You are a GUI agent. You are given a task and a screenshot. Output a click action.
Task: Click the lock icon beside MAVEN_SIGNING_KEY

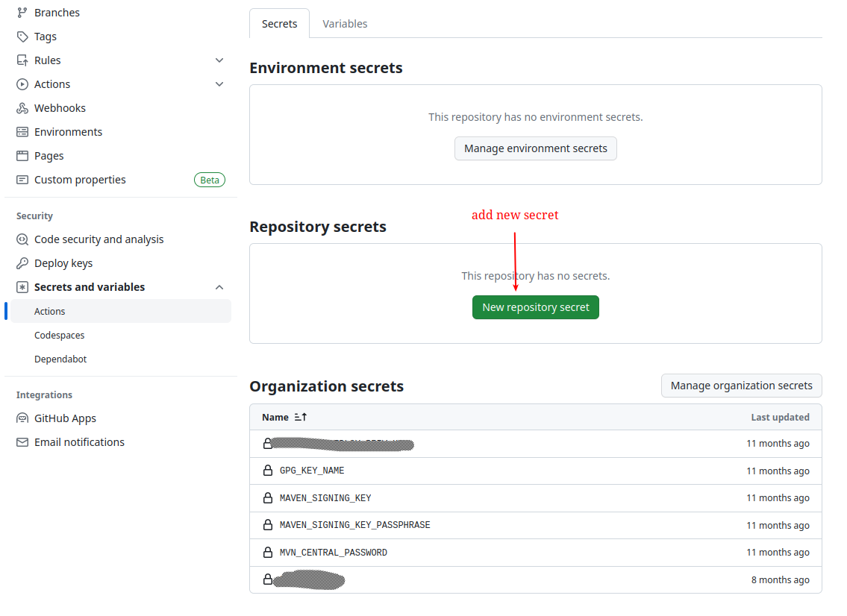268,497
